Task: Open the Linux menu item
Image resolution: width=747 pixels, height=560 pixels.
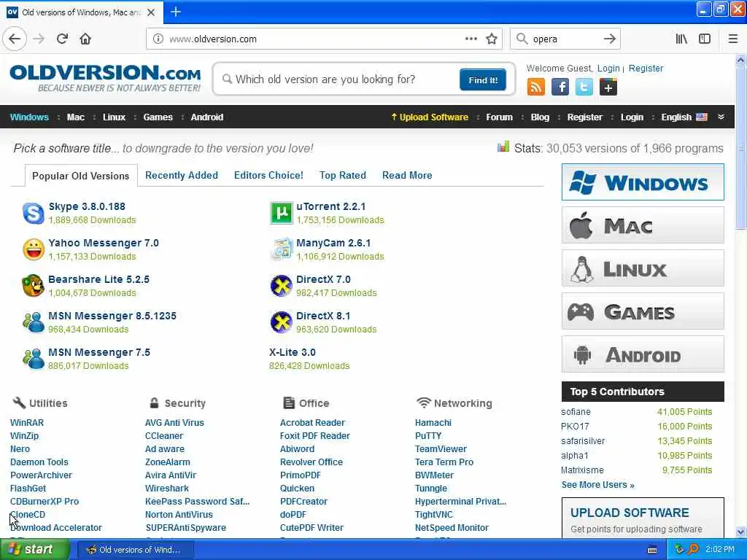Action: tap(114, 117)
